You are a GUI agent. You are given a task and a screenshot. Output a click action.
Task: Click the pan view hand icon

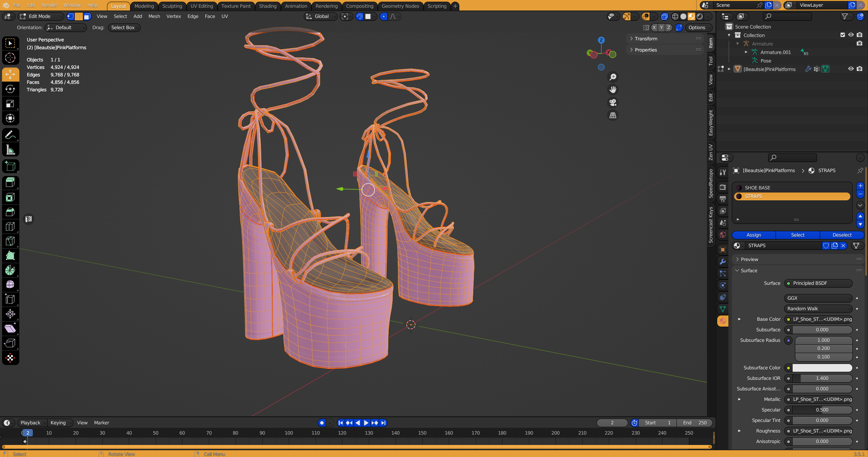(x=613, y=90)
